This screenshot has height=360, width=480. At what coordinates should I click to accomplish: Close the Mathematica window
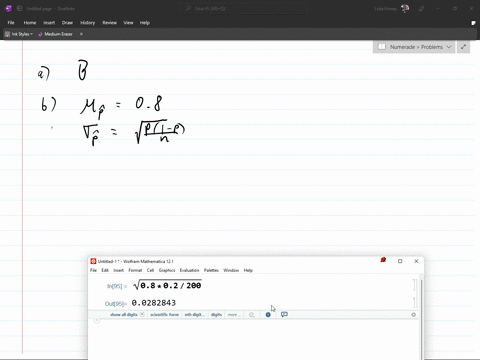coord(416,261)
